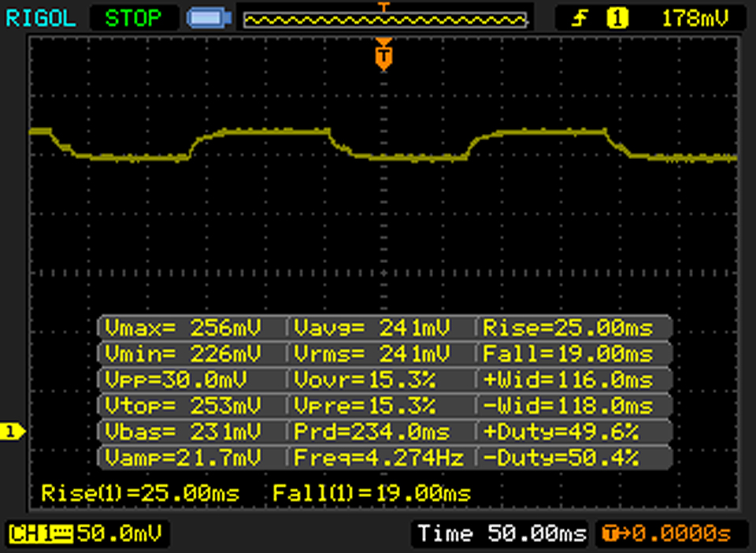Click the rising edge trigger icon

(x=580, y=18)
